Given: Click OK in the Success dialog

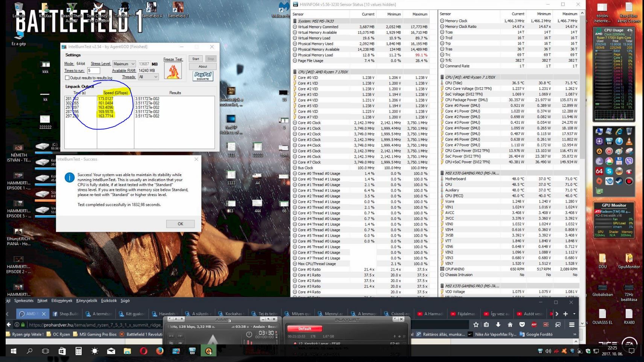Looking at the screenshot, I should pos(181,224).
